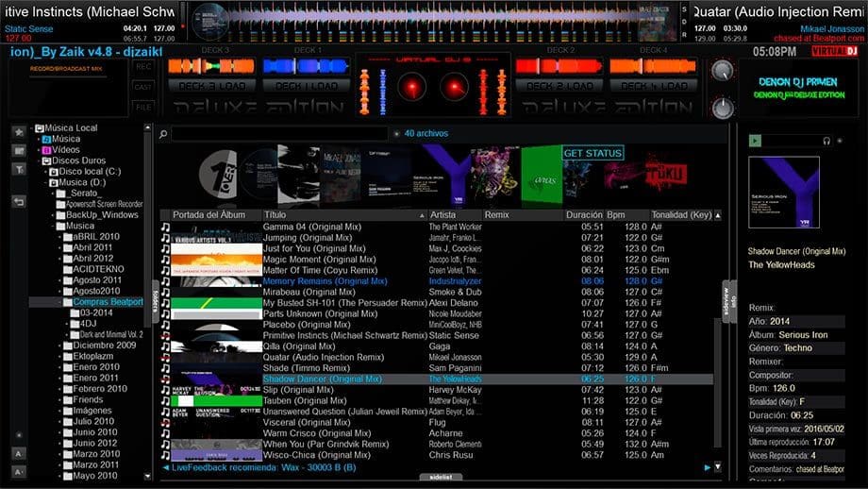Screen dimensions: 868x489
Task: Click the upper gray rotary knob
Action: pyautogui.click(x=723, y=71)
